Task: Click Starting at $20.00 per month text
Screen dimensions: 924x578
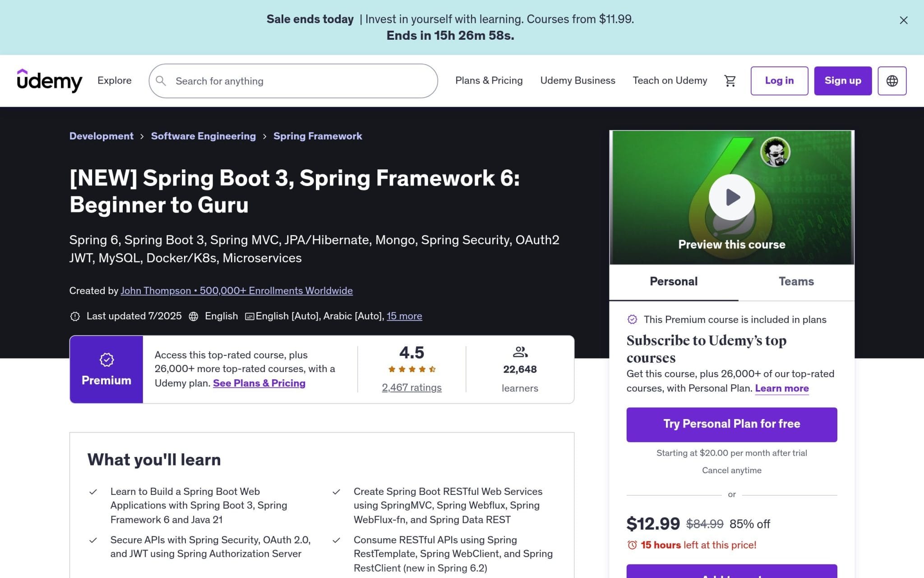Action: (x=732, y=453)
